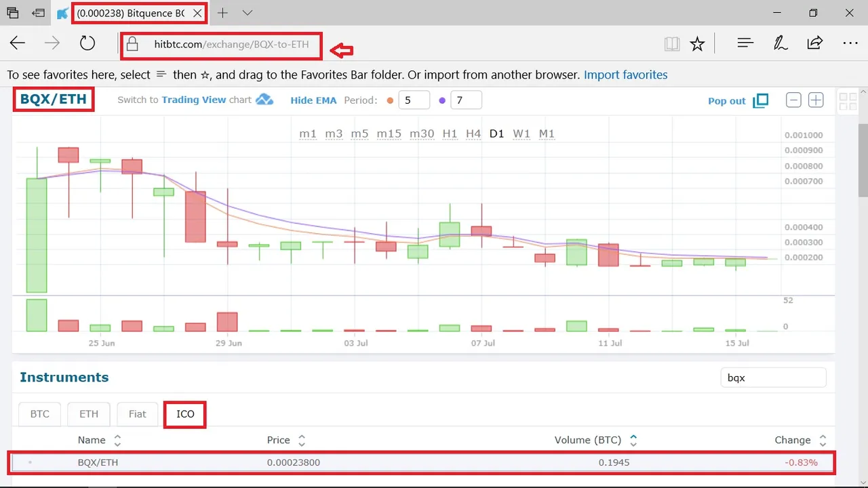This screenshot has width=868, height=488.
Task: Toggle the favorite dot on BQX/ETH row
Action: tap(30, 463)
